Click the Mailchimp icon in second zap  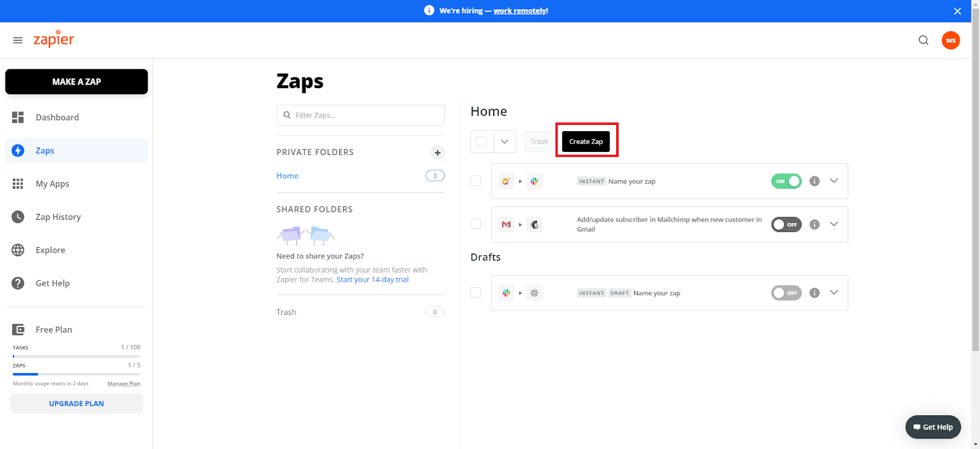pyautogui.click(x=535, y=224)
